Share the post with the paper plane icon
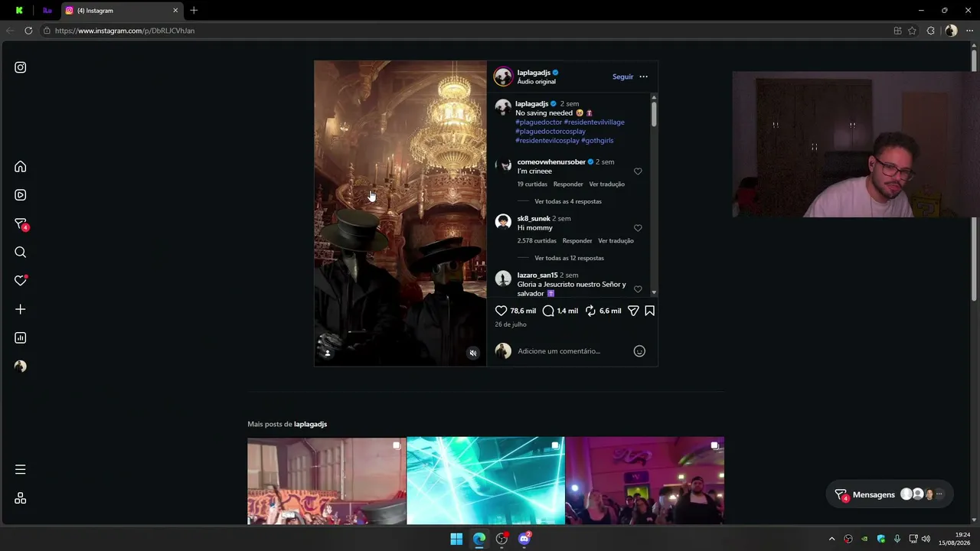This screenshot has height=551, width=980. (633, 311)
